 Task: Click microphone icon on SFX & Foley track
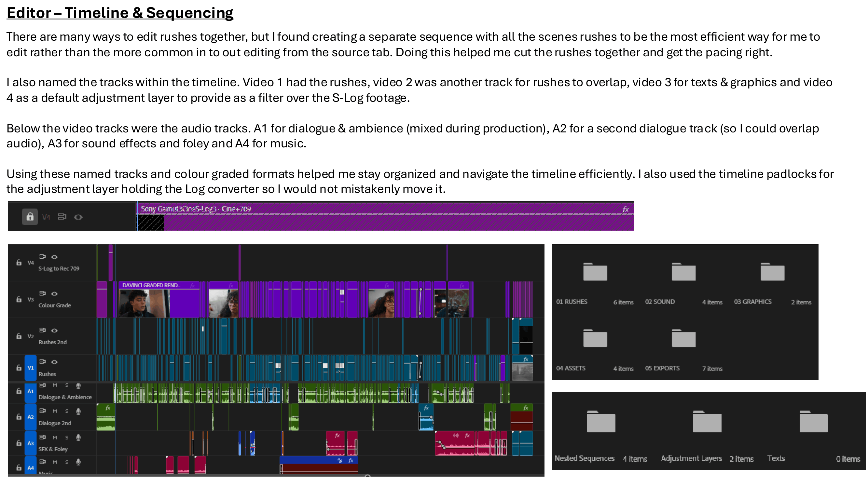78,437
